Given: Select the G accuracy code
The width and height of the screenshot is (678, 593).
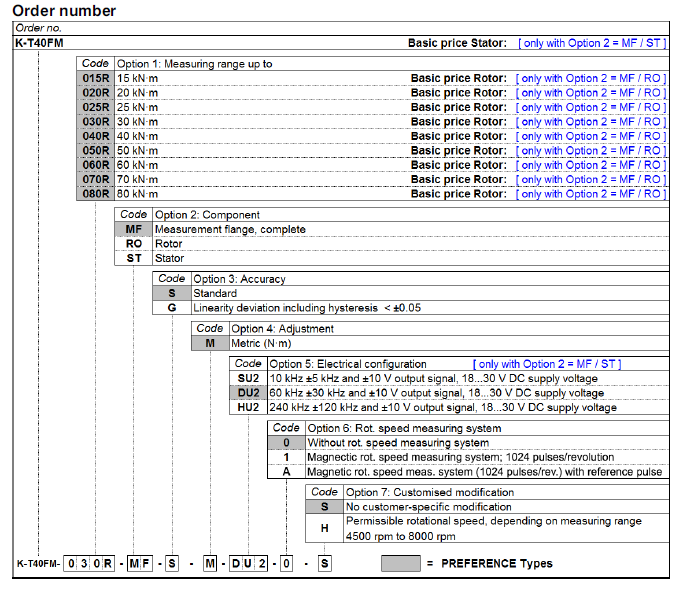Looking at the screenshot, I should point(171,308).
